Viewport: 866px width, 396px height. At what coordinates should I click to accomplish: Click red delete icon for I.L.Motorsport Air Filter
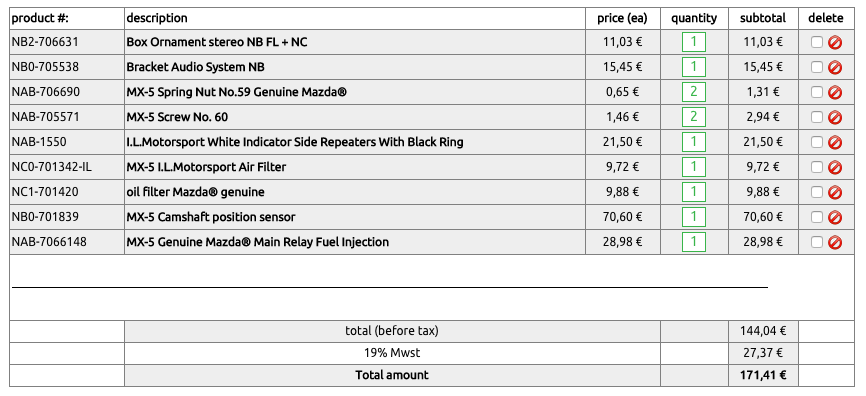click(x=835, y=167)
